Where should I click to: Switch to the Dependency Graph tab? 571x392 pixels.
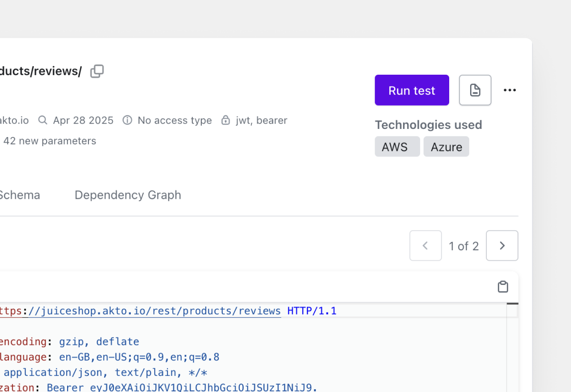coord(128,195)
